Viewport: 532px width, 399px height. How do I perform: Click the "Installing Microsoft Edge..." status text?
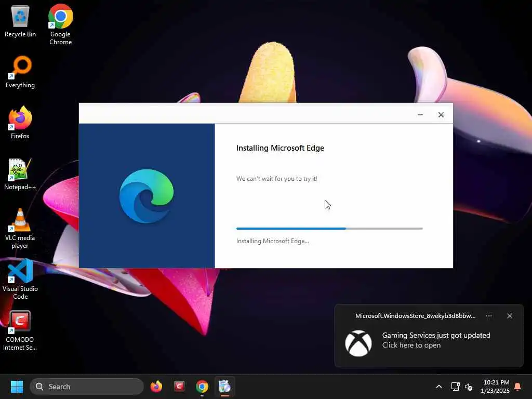[272, 241]
